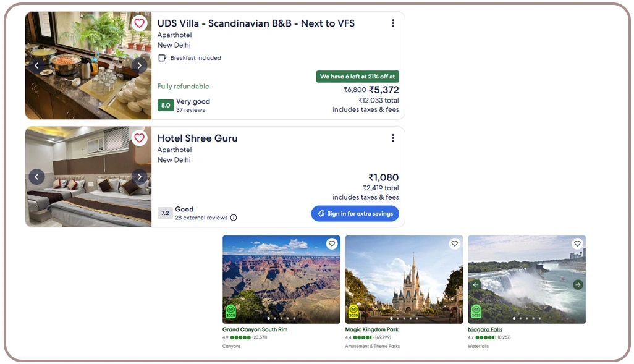The height and width of the screenshot is (364, 634).
Task: Go to next Niagara Falls image
Action: pyautogui.click(x=578, y=285)
